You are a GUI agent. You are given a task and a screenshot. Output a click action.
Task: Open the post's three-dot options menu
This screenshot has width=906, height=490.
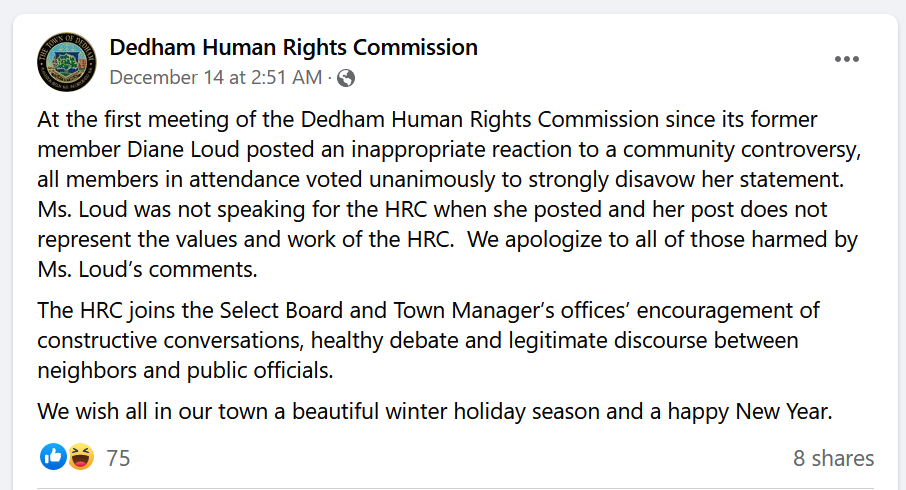click(846, 59)
